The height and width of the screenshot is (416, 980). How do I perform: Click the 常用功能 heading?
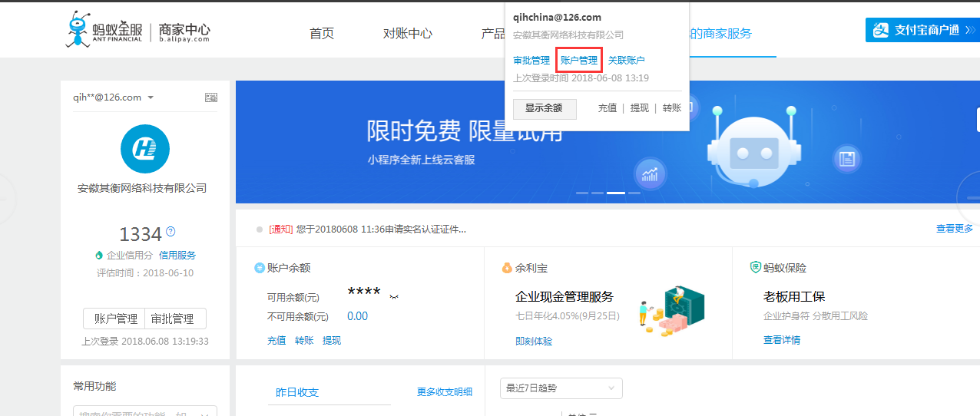pyautogui.click(x=94, y=386)
